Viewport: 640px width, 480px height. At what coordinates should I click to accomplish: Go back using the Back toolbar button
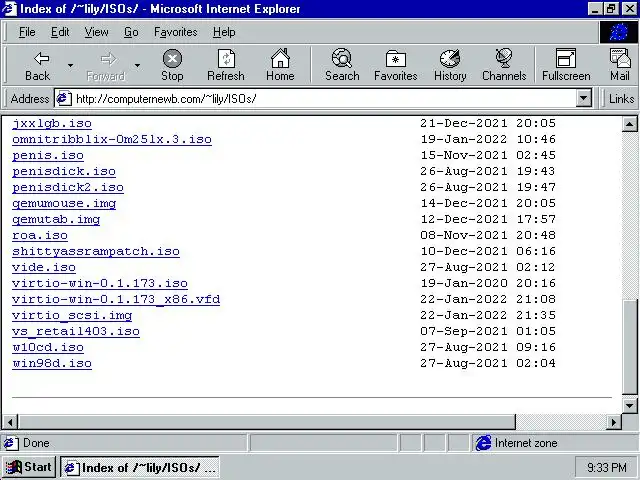(38, 65)
